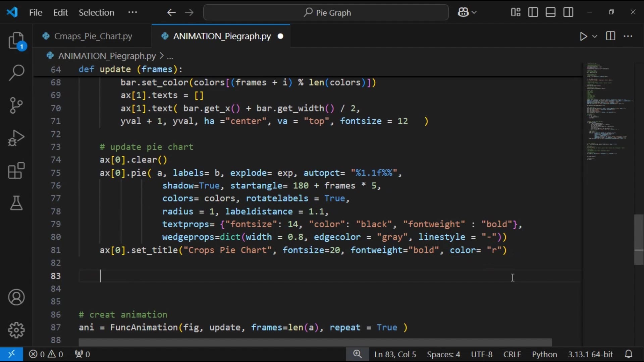Viewport: 644px width, 362px height.
Task: Open the Accounts icon in the activity bar
Action: click(16, 297)
